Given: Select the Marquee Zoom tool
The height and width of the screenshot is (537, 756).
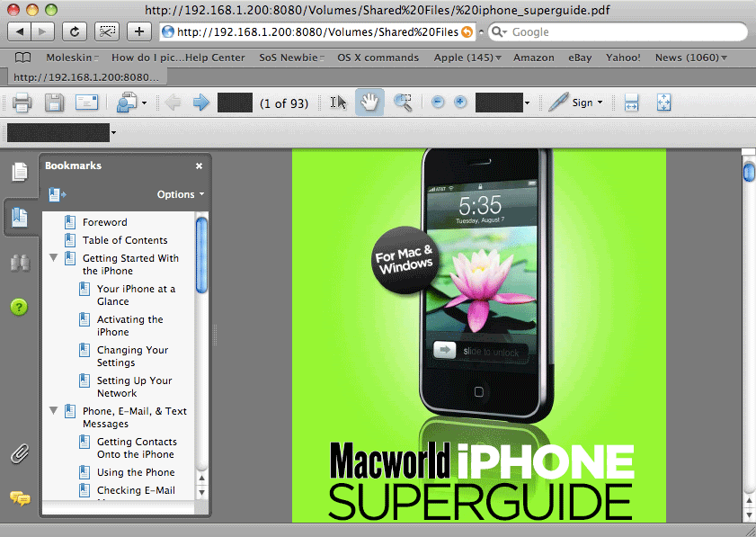Looking at the screenshot, I should pos(403,103).
